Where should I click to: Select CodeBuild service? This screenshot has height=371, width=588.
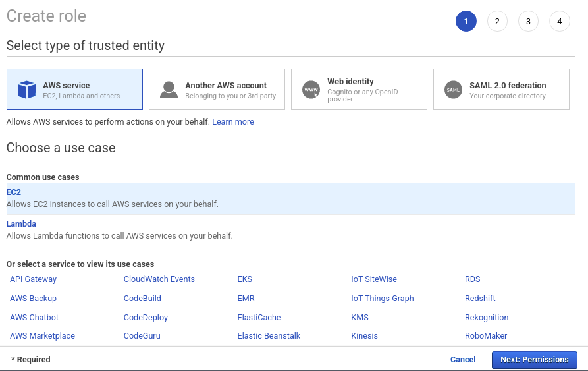142,299
